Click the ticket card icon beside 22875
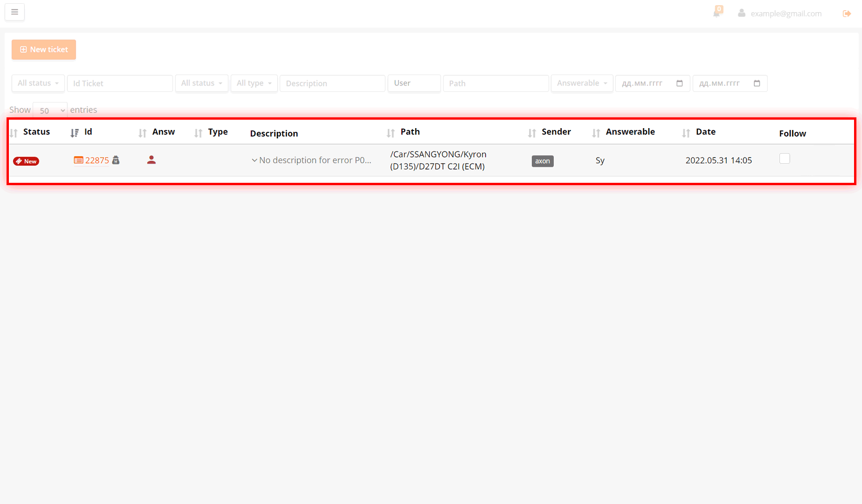The height and width of the screenshot is (504, 862). pos(78,160)
